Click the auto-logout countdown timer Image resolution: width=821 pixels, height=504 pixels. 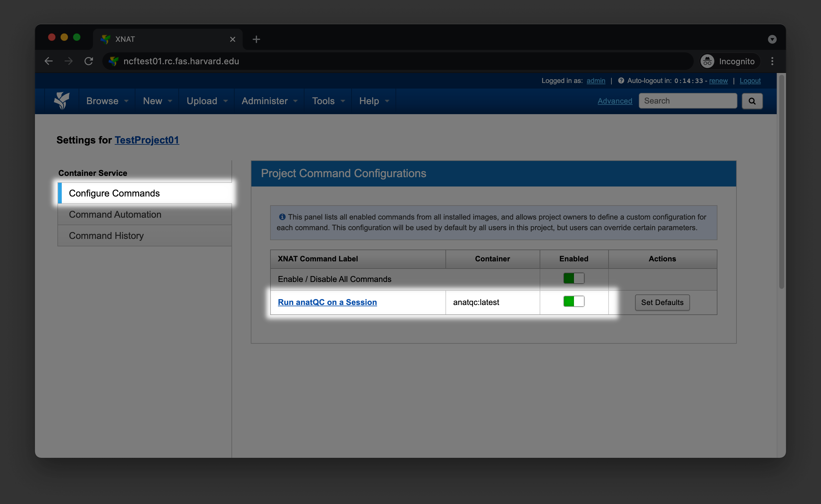pos(688,81)
